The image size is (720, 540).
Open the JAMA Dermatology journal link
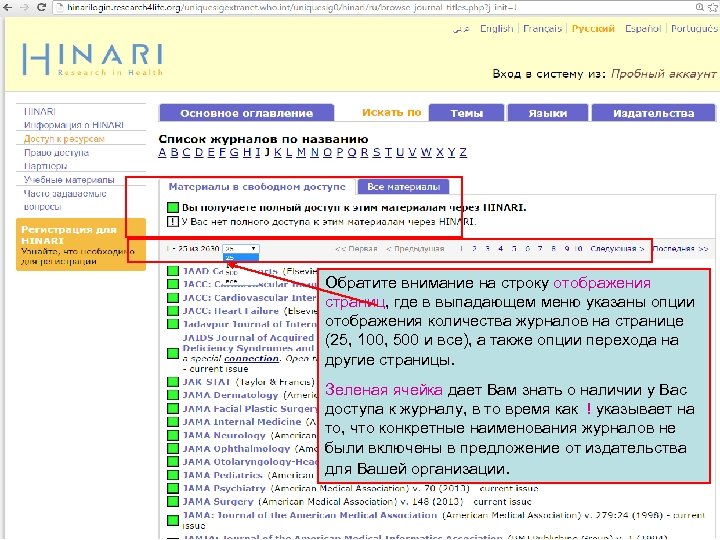(x=230, y=395)
